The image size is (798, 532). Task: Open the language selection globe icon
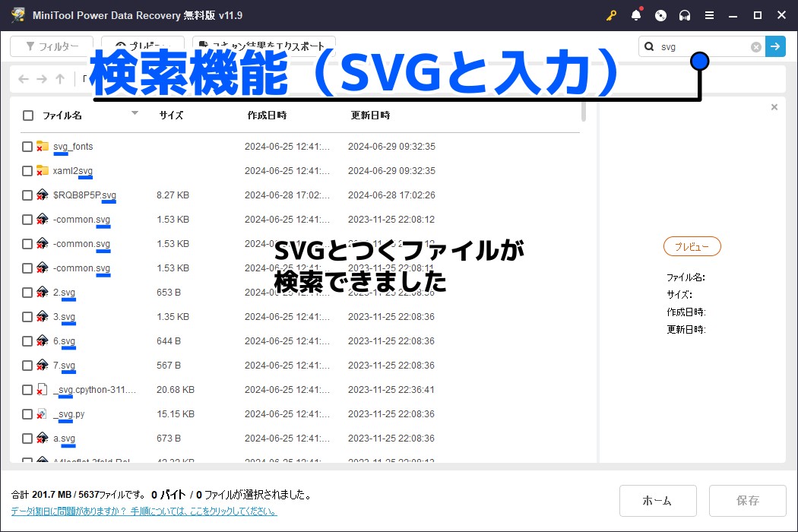660,15
